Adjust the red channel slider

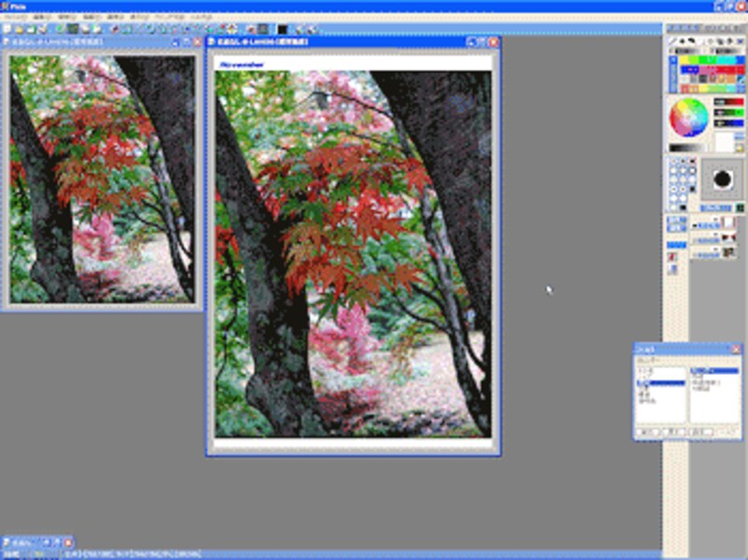[x=728, y=102]
